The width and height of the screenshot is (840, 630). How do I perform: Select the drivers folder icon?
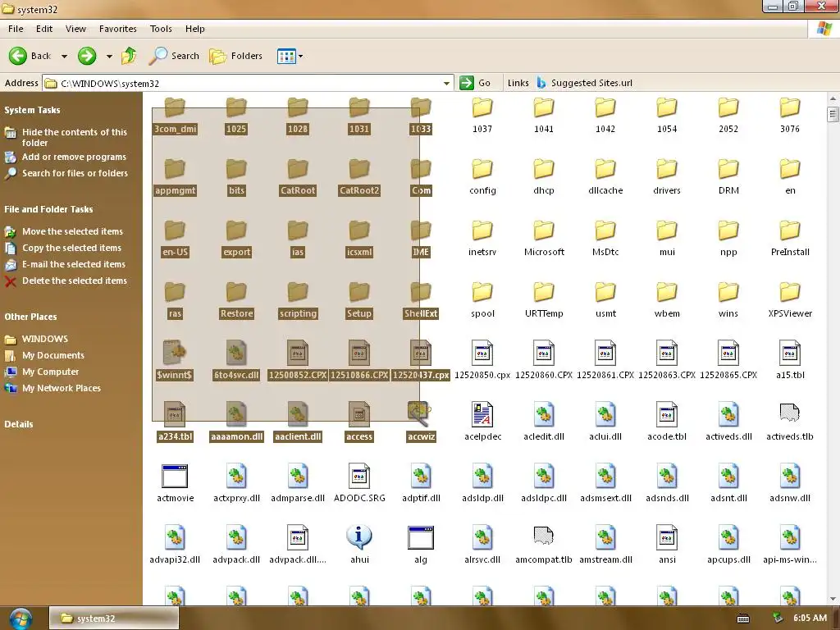point(667,169)
